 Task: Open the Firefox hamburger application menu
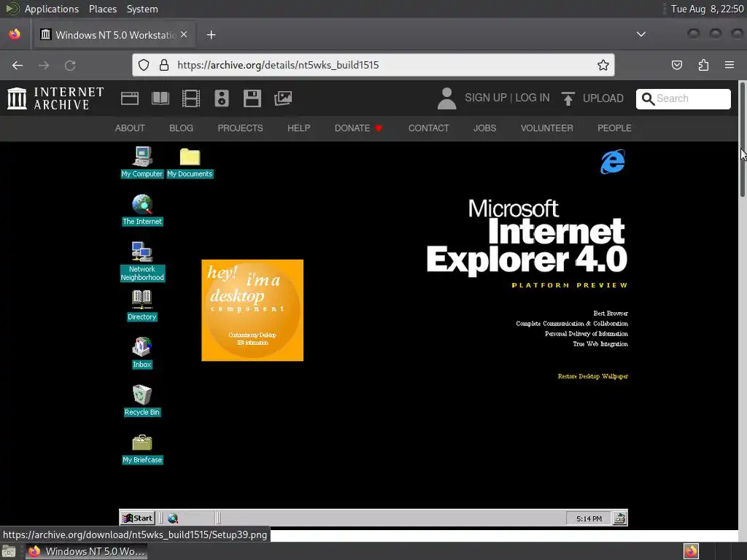pos(729,65)
